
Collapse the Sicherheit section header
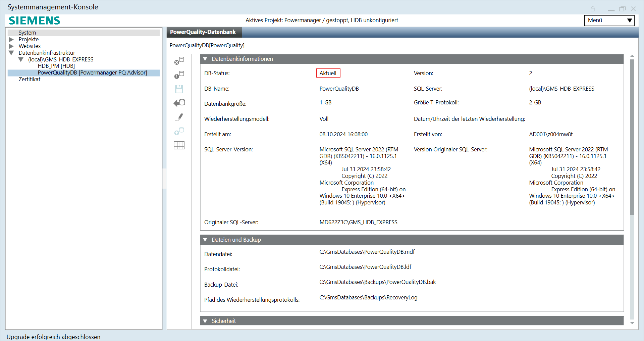click(205, 321)
